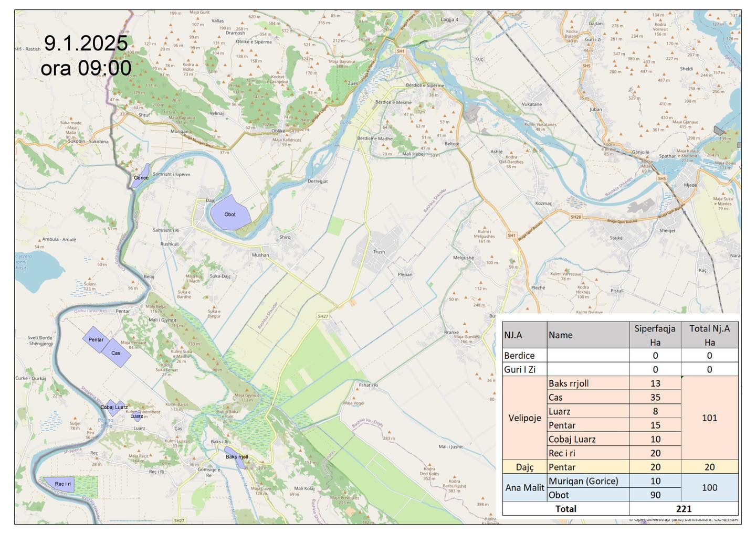
Task: Click the Trush town label on map
Action: [x=379, y=252]
